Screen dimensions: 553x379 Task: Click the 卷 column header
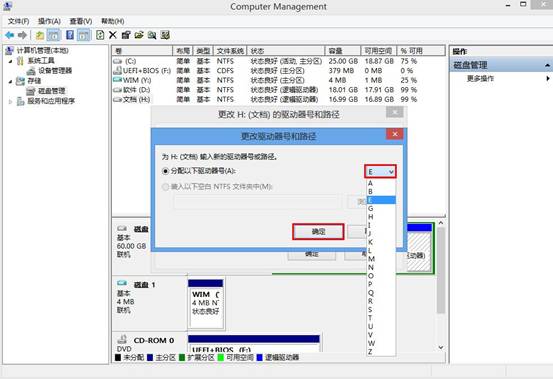point(142,51)
